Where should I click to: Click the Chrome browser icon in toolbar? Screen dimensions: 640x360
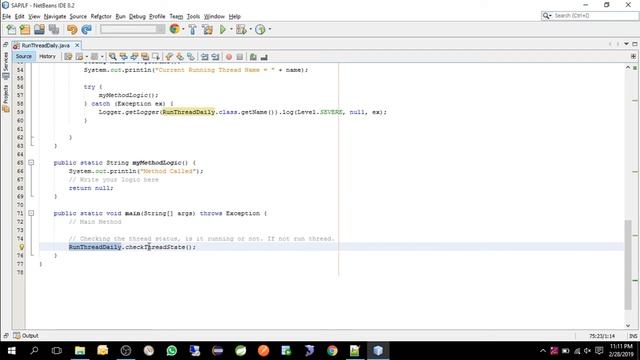click(175, 29)
